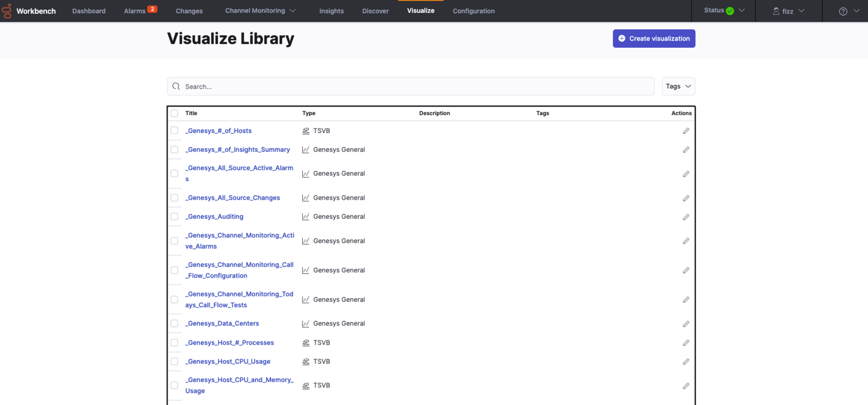Screen dimensions: 868x405
Task: Edit _Genesys_Channel_Monitoring_Call_Flow_Configuration pencil icon
Action: (x=686, y=270)
